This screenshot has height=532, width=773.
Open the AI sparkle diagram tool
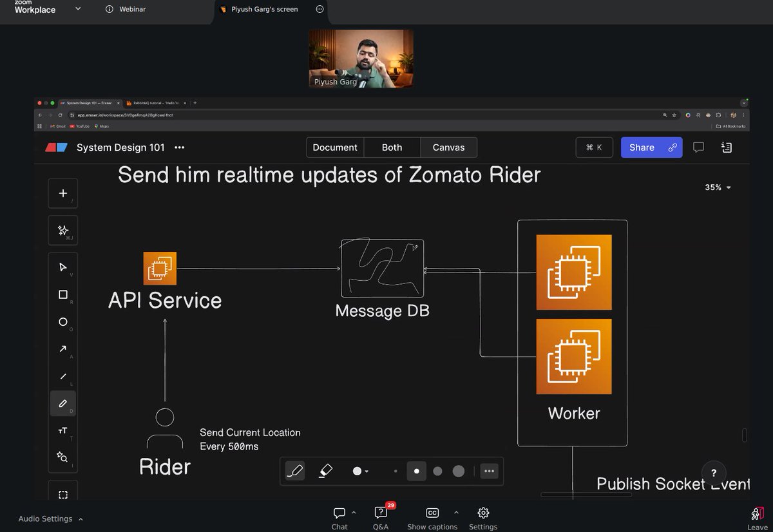pyautogui.click(x=63, y=231)
